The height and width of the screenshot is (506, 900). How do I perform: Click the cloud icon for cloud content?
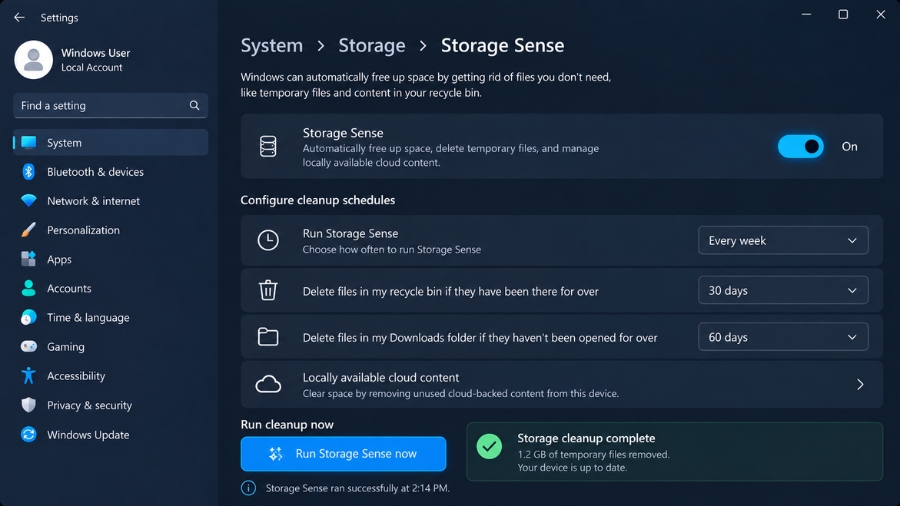pyautogui.click(x=268, y=384)
